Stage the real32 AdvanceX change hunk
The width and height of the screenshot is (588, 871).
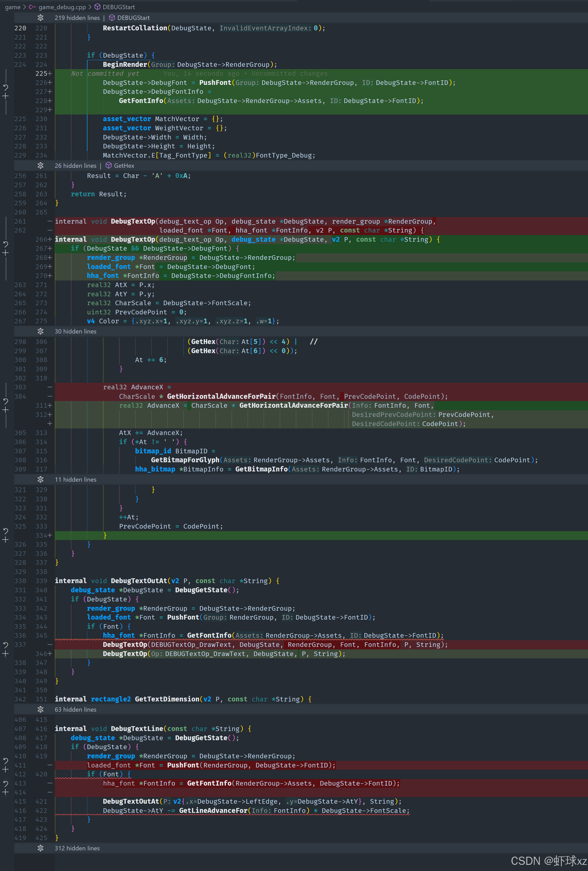[x=6, y=410]
